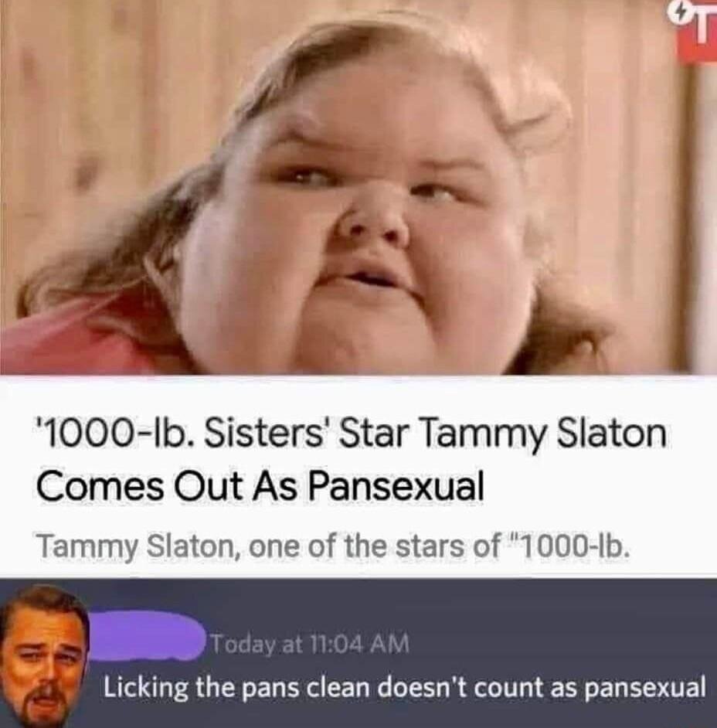Select the article snippet text below headline
The width and height of the screenshot is (717, 728).
tap(333, 547)
